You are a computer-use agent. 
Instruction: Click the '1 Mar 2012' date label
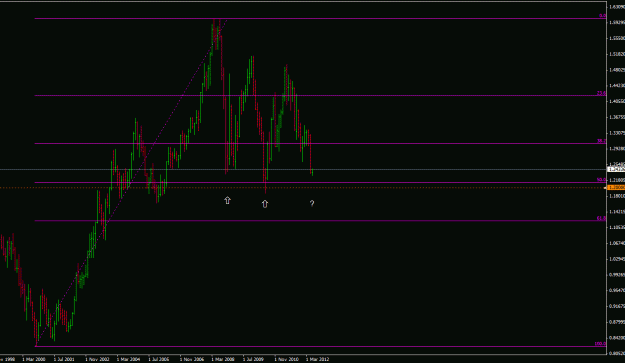tap(318, 359)
